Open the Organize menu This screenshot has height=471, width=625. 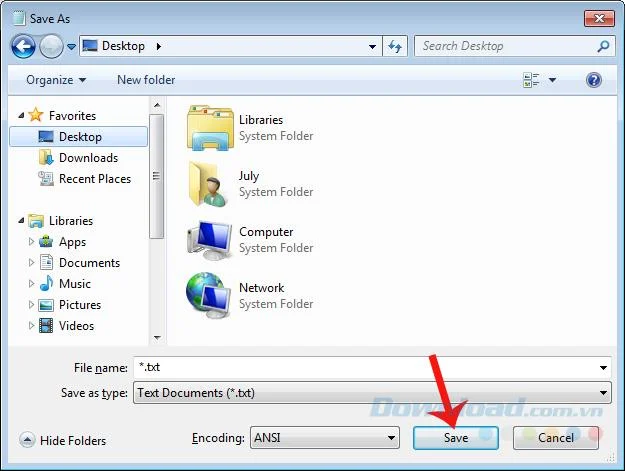[56, 80]
